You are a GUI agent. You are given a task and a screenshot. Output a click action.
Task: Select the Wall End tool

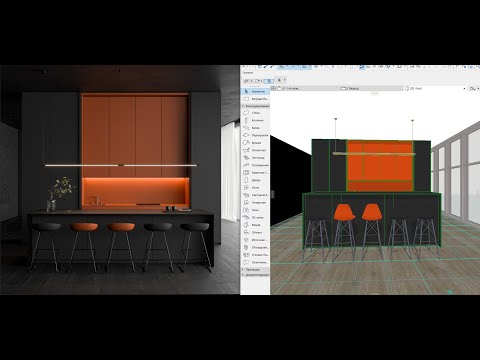(255, 262)
